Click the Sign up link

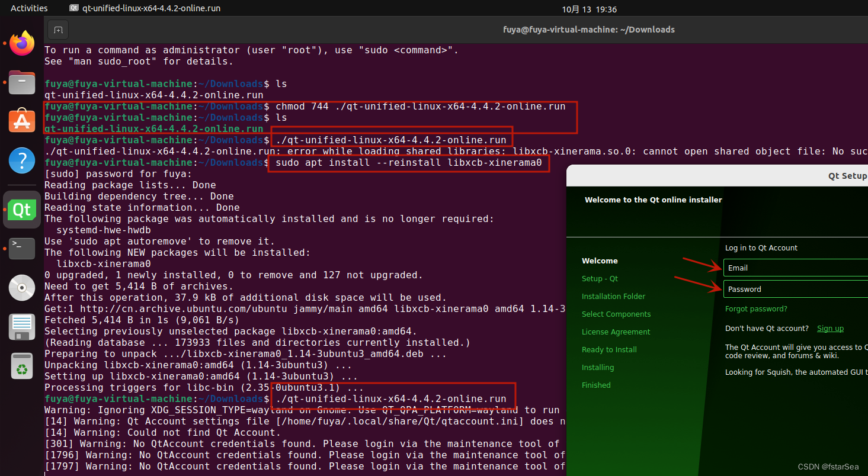pyautogui.click(x=830, y=329)
